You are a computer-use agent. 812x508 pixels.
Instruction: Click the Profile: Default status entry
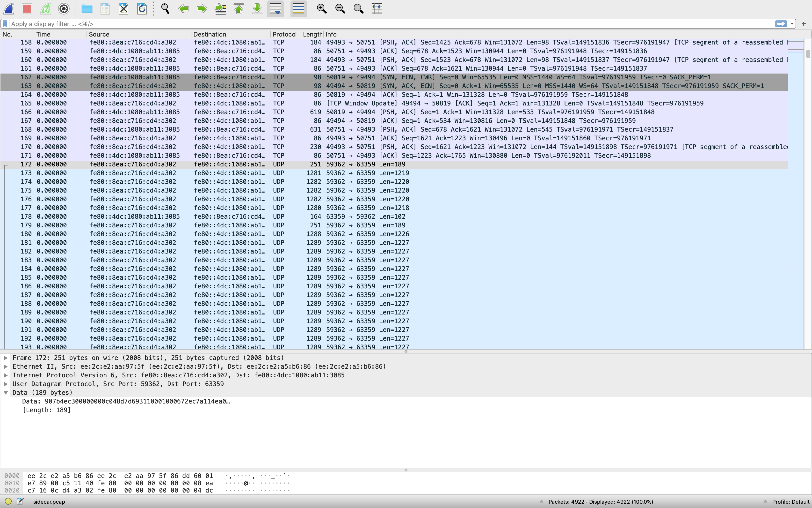point(790,502)
